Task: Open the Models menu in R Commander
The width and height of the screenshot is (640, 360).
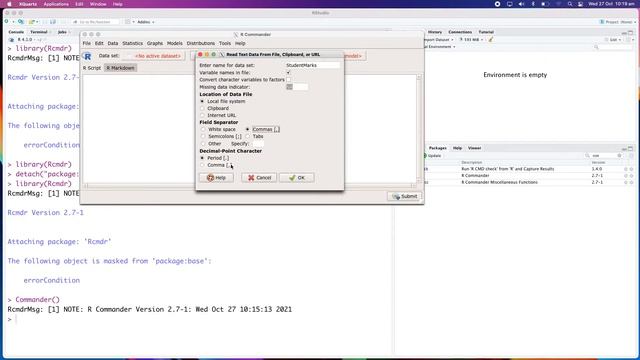Action: 175,43
